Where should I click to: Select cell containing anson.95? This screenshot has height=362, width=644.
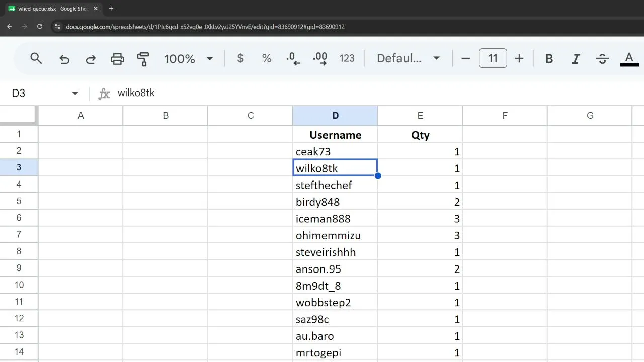[x=335, y=268]
